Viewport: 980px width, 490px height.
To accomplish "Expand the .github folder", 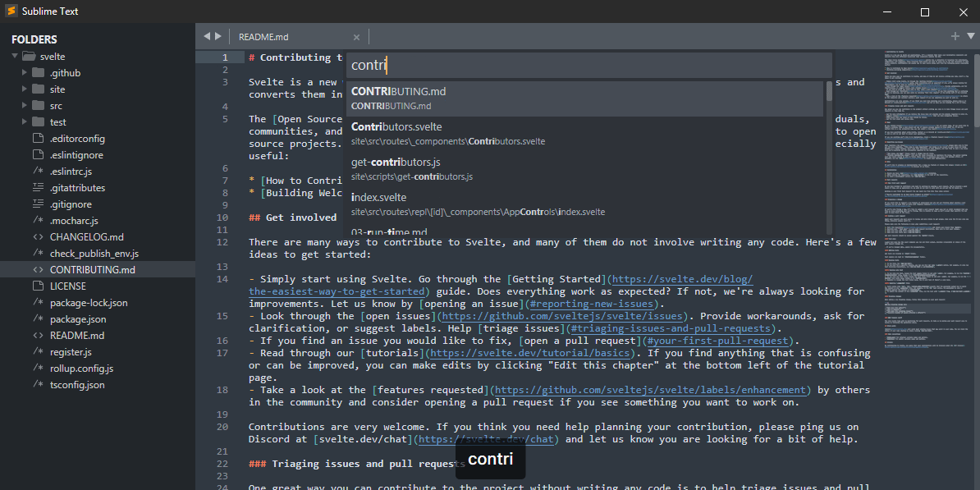I will [25, 72].
